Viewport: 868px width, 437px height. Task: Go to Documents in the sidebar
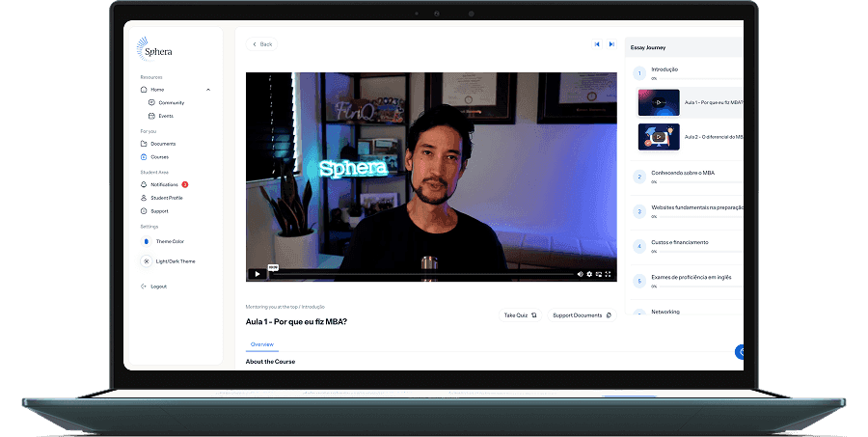click(158, 144)
